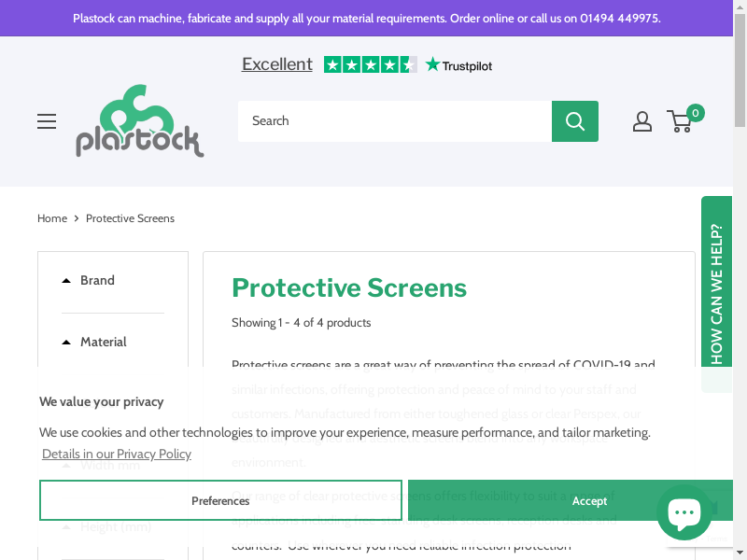The width and height of the screenshot is (747, 560).
Task: Select the Protective Screens breadcrumb
Action: 130,218
